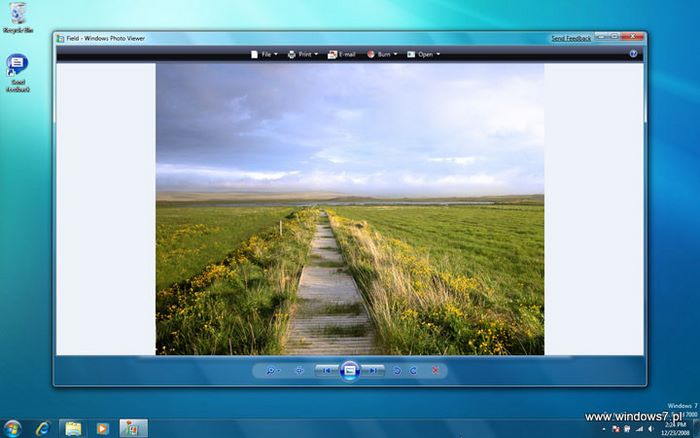
Task: Click the Photo Viewer title bar icon
Action: pyautogui.click(x=60, y=38)
